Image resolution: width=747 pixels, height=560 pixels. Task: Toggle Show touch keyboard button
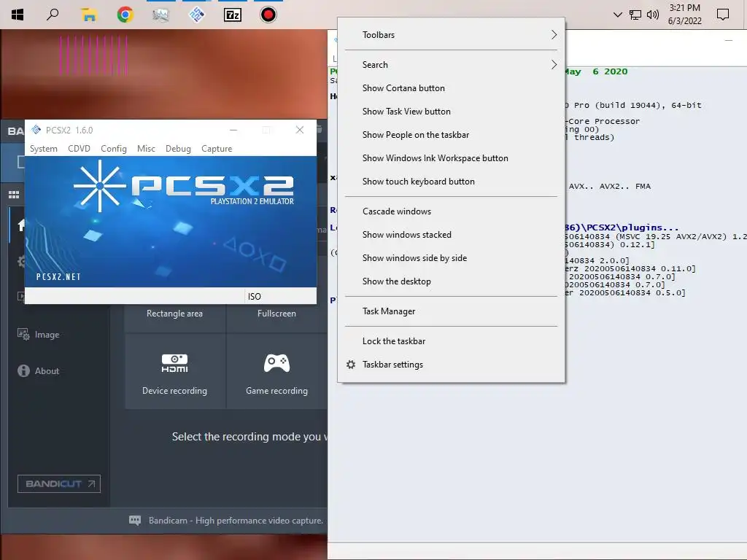tap(451, 182)
